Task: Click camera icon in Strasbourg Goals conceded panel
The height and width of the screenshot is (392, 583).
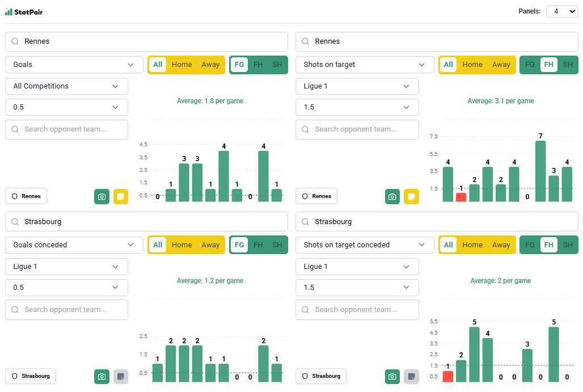Action: click(x=102, y=376)
